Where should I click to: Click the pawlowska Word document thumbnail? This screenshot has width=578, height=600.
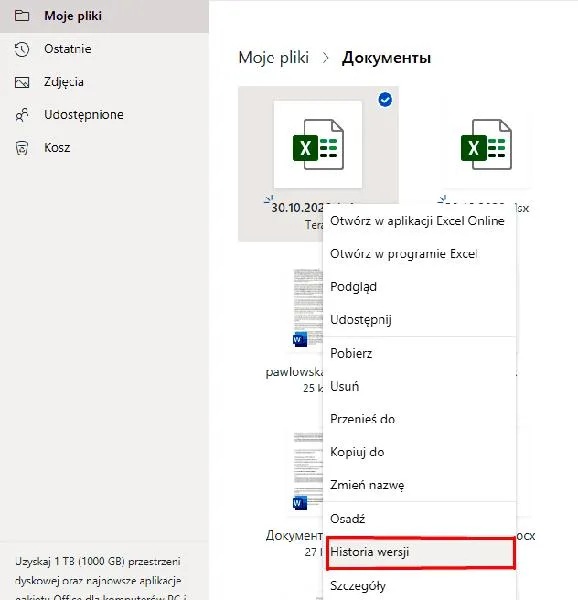click(x=308, y=308)
